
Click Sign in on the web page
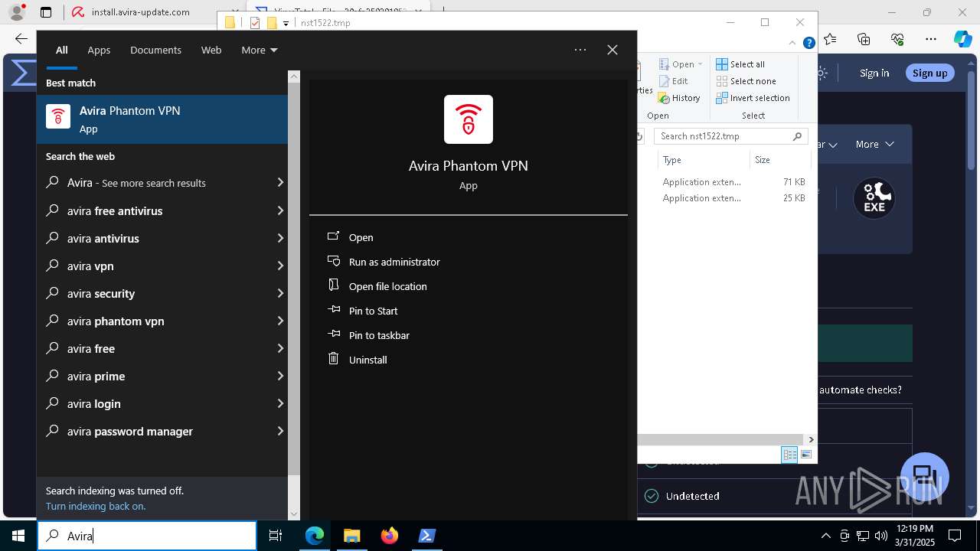point(874,73)
